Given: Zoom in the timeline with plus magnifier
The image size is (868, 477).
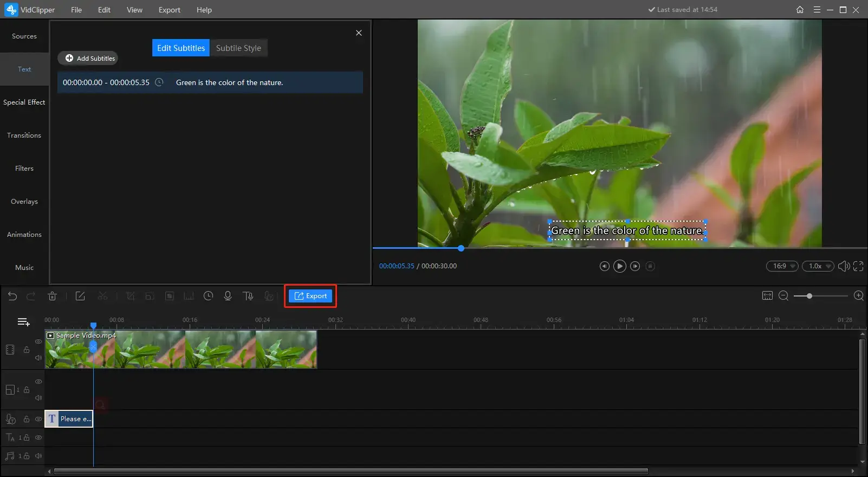Looking at the screenshot, I should tap(859, 295).
